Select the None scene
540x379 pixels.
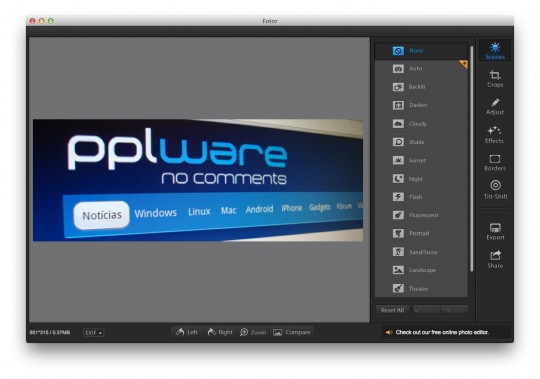click(421, 51)
